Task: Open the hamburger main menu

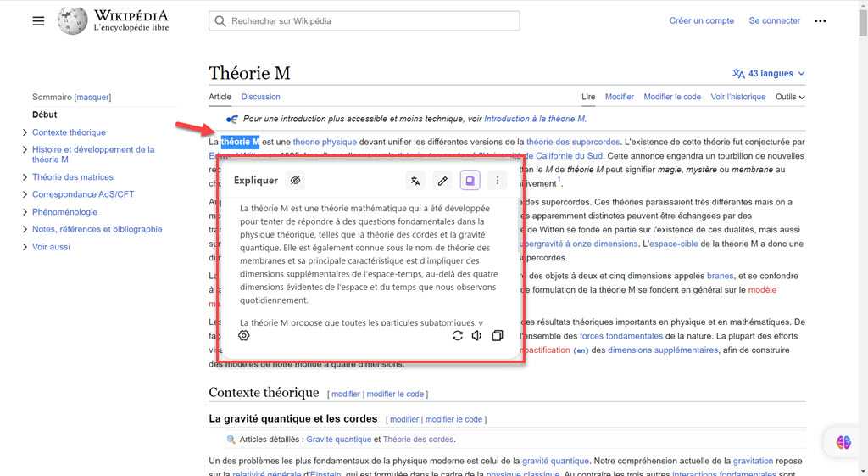Action: pyautogui.click(x=38, y=21)
